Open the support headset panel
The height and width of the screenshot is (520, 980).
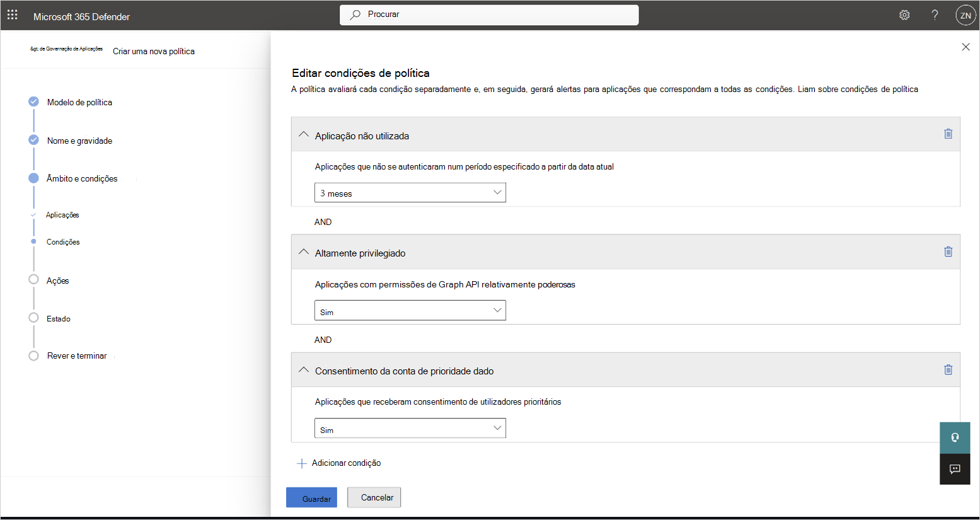955,437
